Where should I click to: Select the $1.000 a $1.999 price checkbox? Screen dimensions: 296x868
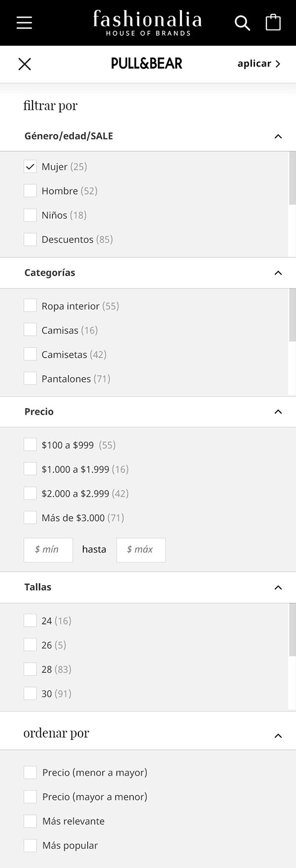point(30,469)
